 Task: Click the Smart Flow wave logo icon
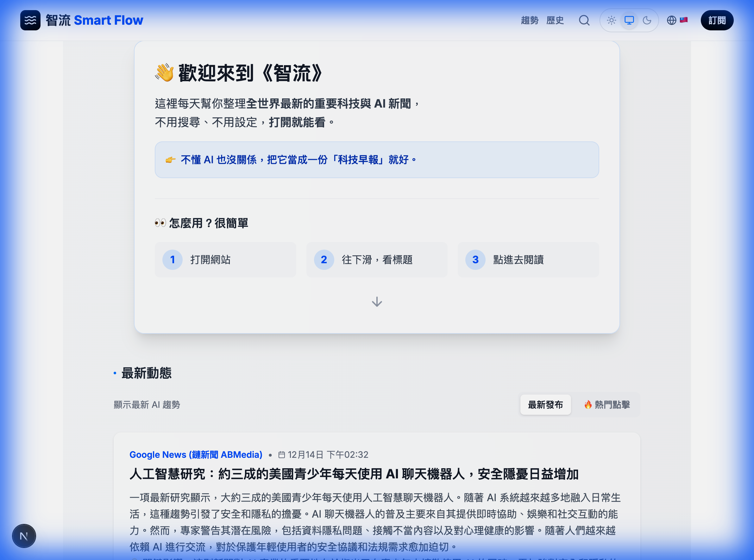tap(30, 20)
